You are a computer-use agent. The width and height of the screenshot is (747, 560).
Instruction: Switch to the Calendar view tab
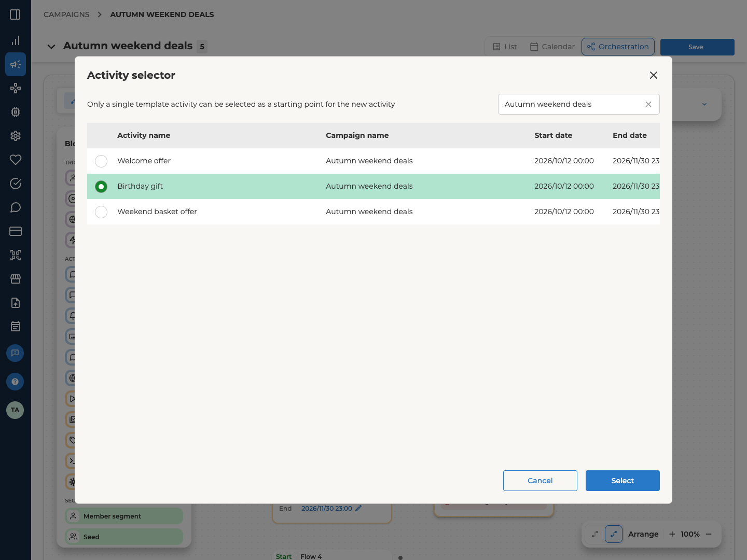[552, 47]
